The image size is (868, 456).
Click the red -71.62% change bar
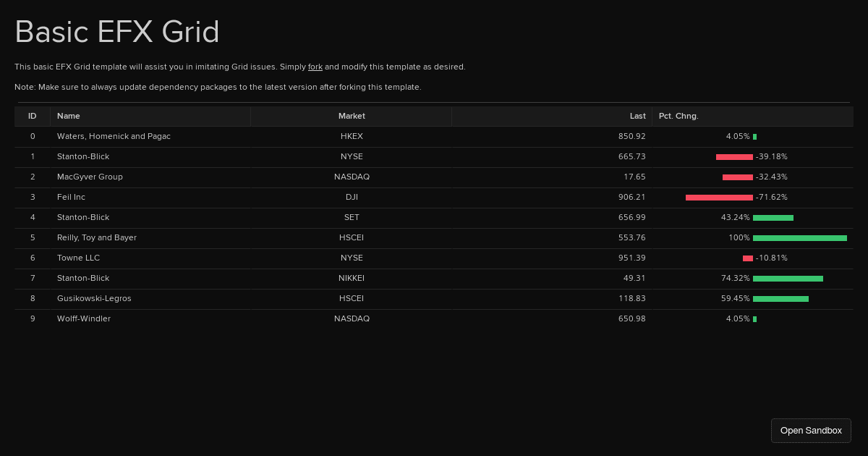point(718,197)
